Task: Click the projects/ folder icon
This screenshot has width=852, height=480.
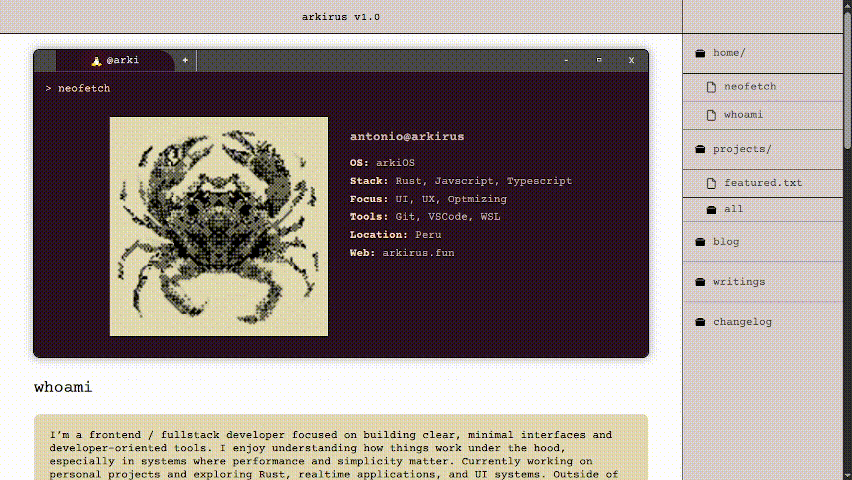Action: tap(701, 149)
